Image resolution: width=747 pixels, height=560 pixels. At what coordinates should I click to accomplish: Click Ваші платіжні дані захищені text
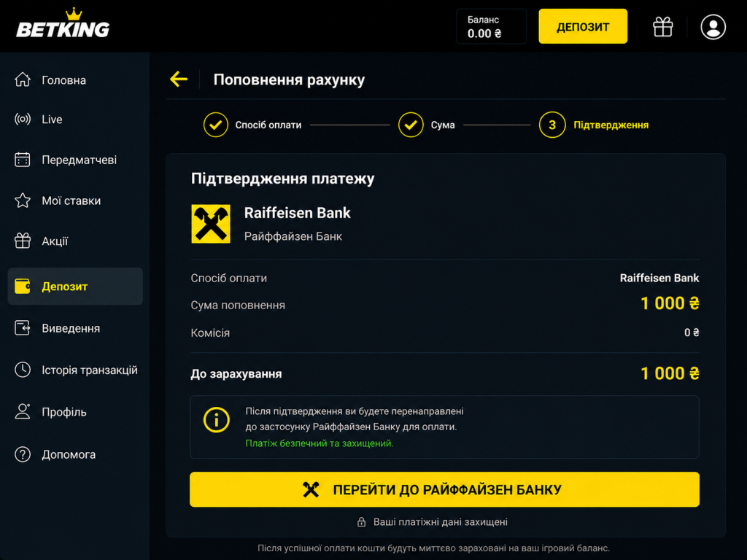440,522
